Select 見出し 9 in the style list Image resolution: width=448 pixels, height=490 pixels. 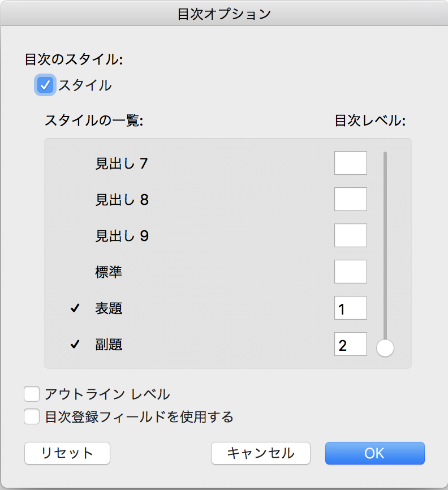(x=122, y=236)
